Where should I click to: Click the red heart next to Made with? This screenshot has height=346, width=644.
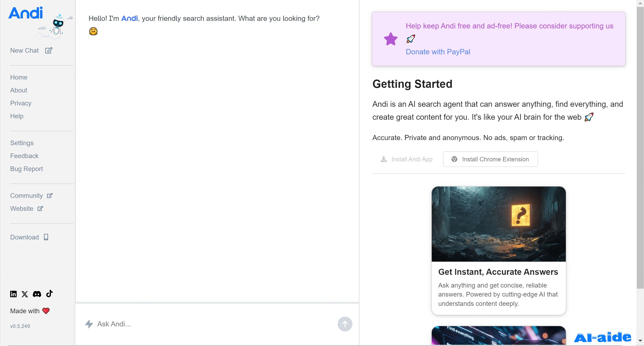46,311
